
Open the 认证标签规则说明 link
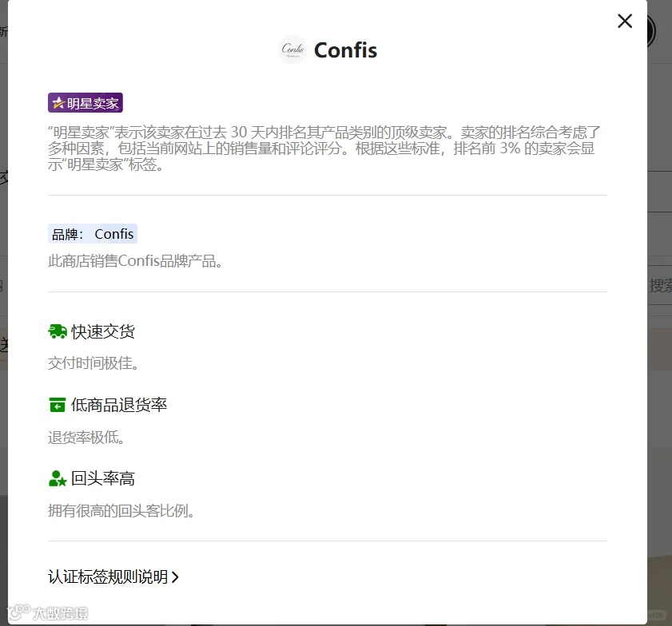click(x=113, y=576)
